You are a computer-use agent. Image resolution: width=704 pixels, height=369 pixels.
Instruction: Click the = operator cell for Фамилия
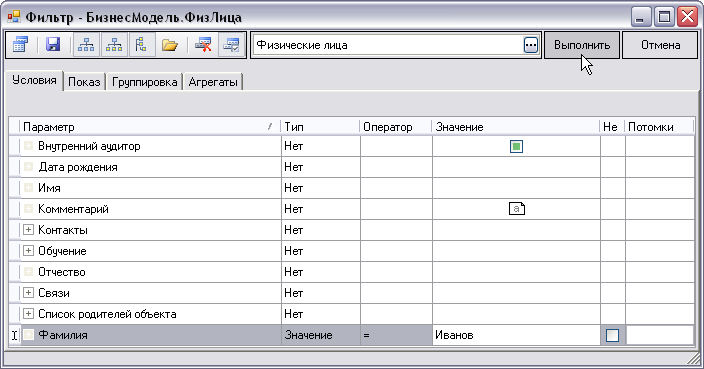(x=396, y=335)
